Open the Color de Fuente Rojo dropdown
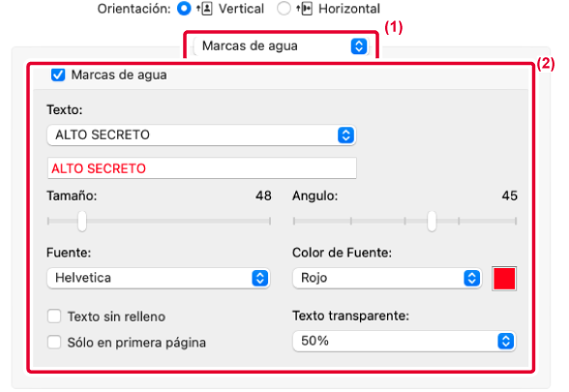Image resolution: width=569 pixels, height=392 pixels. click(387, 278)
